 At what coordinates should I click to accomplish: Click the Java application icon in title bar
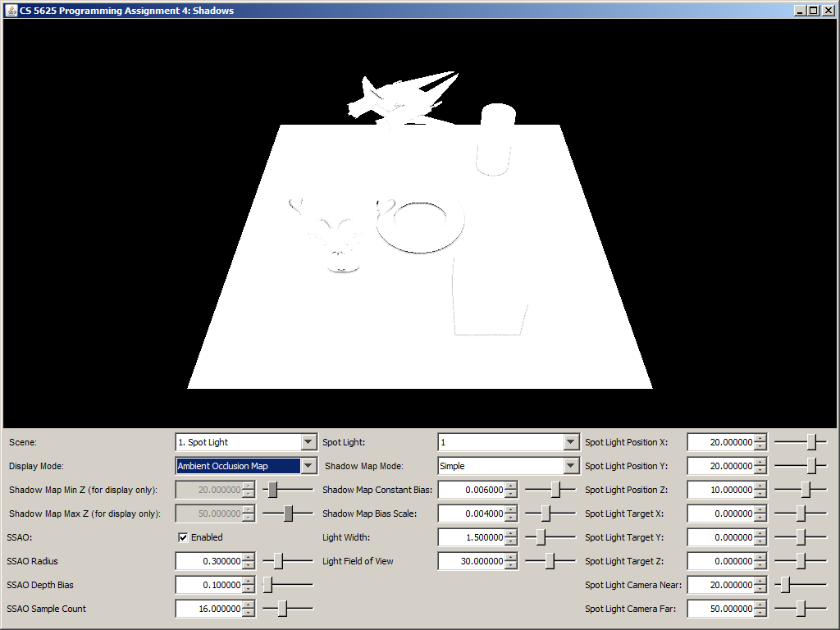coord(11,10)
